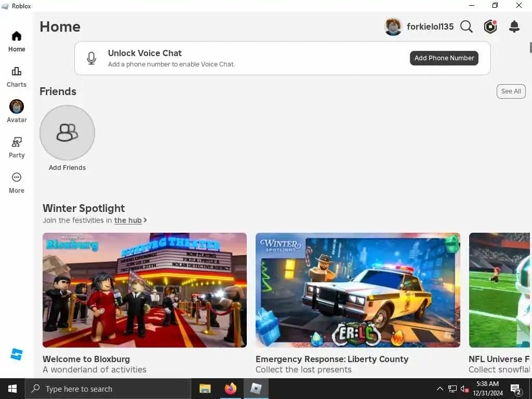
Task: Click the microphone icon in Voice Chat banner
Action: click(91, 58)
